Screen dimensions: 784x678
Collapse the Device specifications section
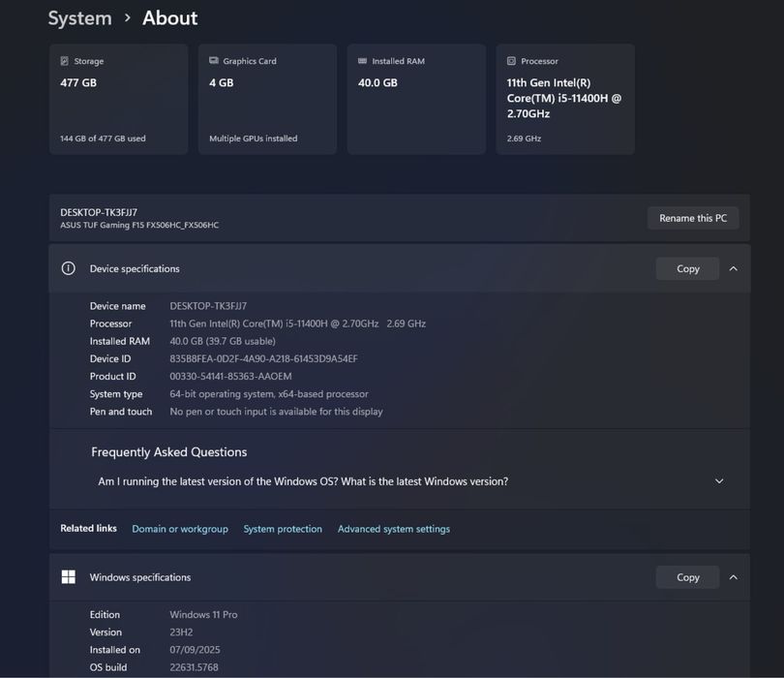point(733,268)
